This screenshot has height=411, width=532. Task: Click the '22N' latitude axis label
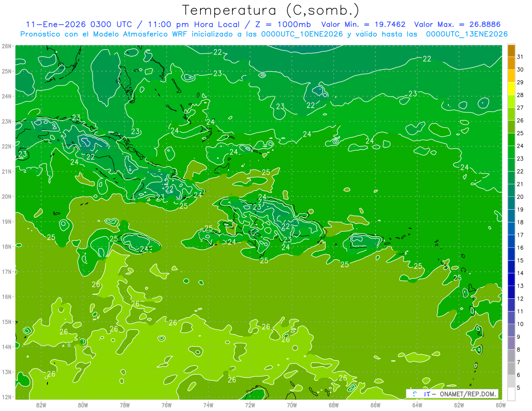click(x=7, y=146)
